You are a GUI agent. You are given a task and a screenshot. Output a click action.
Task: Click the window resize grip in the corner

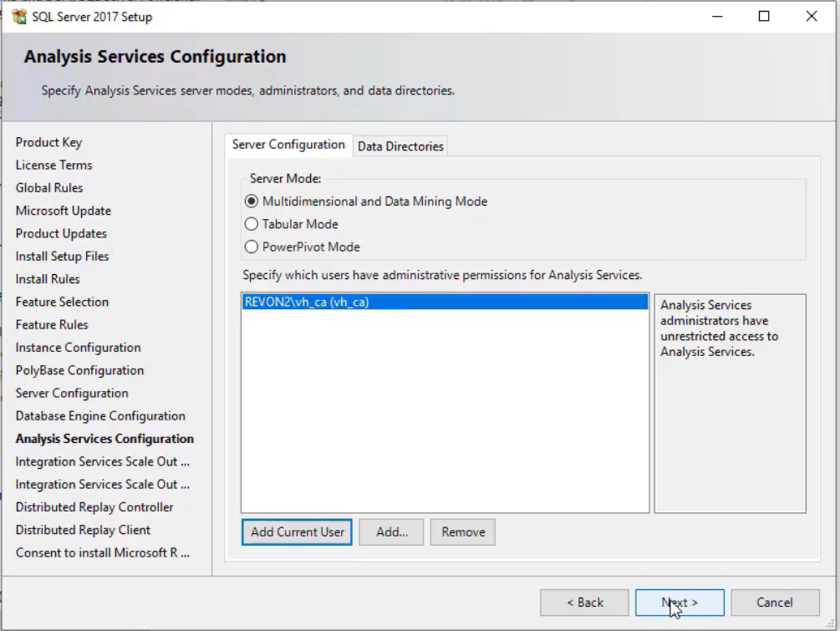click(x=830, y=624)
